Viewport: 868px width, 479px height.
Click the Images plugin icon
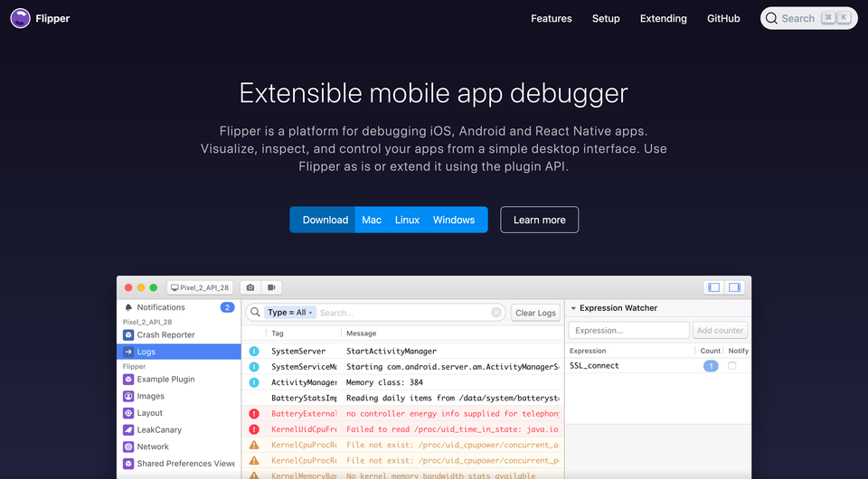tap(128, 396)
